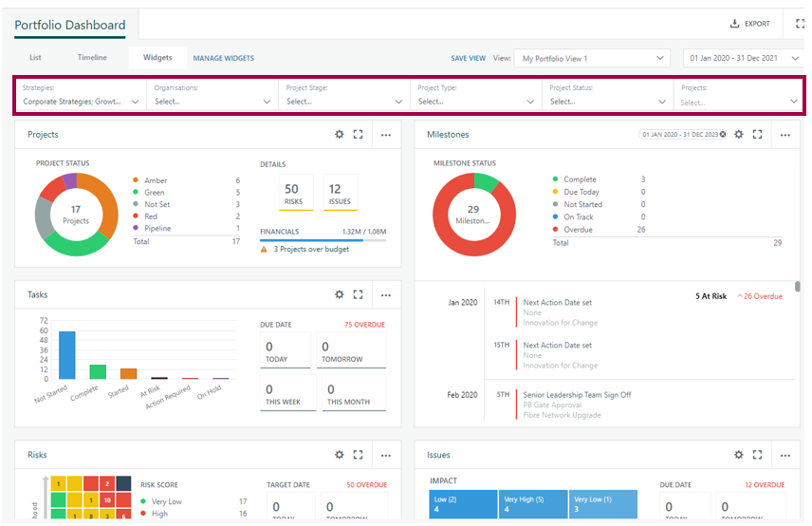Click Senior Leadership Team Sign Off milestone
This screenshot has height=526, width=812.
pyautogui.click(x=577, y=394)
